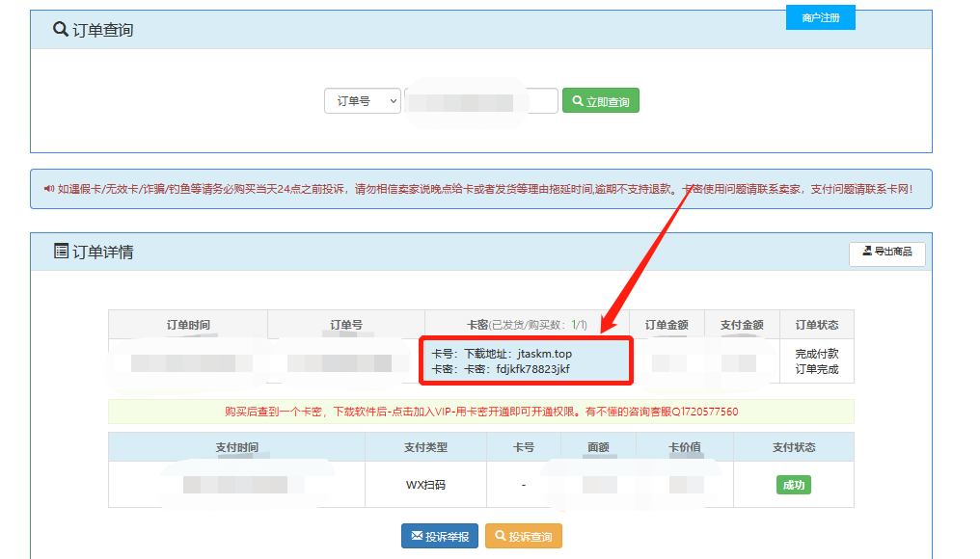Viewport: 980px width, 559px height.
Task: Focus the order number input field
Action: [x=481, y=100]
